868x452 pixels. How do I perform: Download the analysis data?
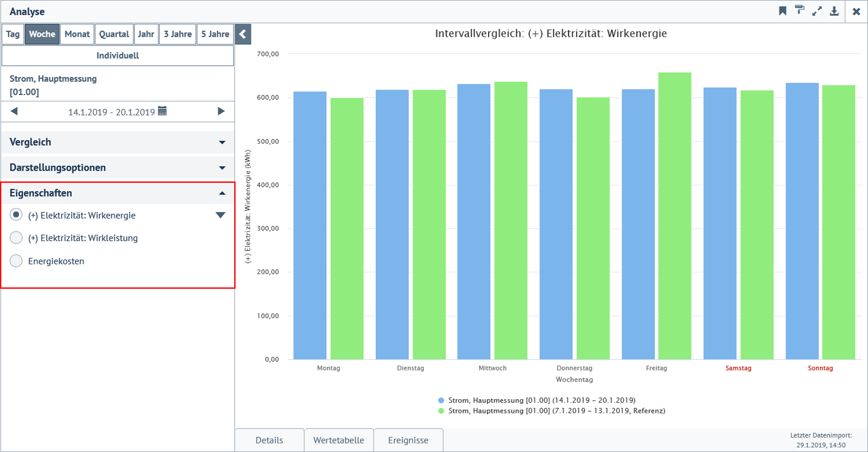[x=835, y=11]
